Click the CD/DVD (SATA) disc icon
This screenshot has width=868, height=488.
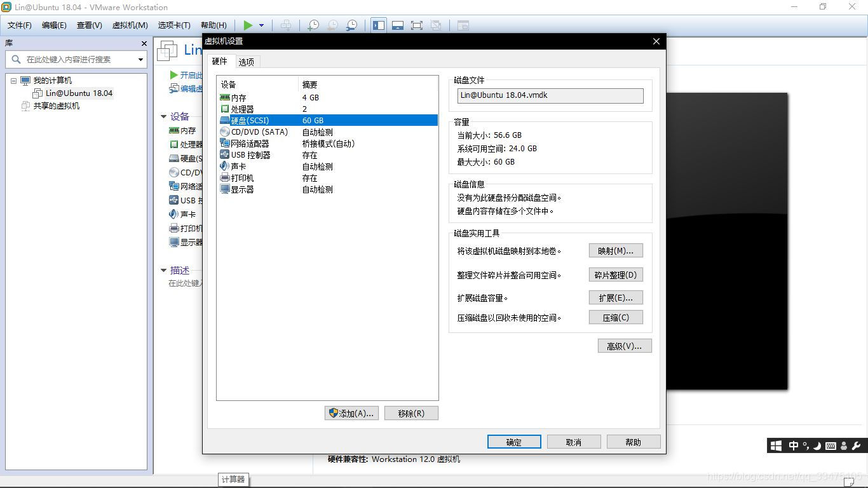tap(224, 132)
